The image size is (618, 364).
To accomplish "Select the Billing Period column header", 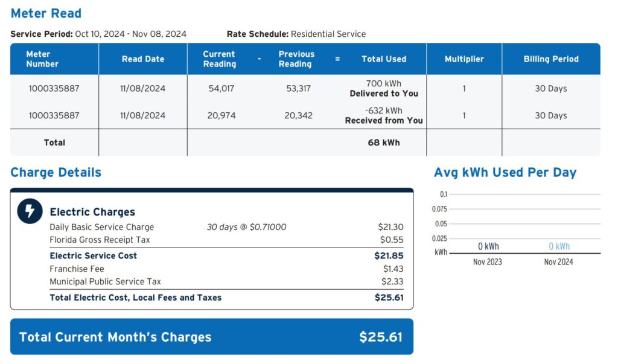I will point(551,59).
